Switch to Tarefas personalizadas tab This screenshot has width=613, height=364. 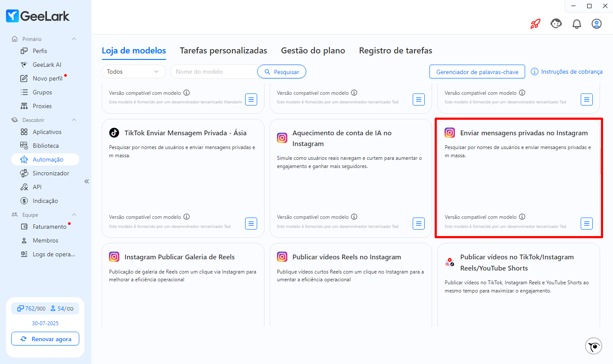pyautogui.click(x=224, y=50)
